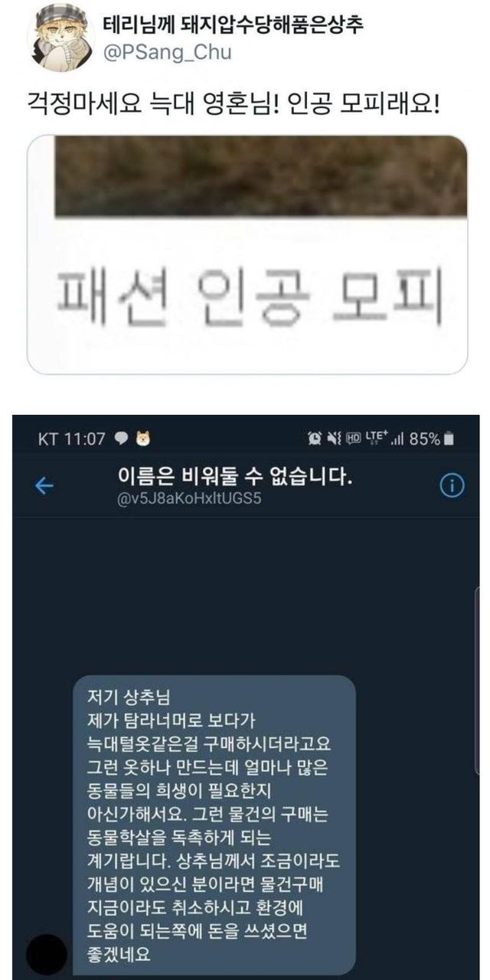Viewport: 490px width, 980px height.
Task: Tap the chat bubble notification icon
Action: (122, 439)
